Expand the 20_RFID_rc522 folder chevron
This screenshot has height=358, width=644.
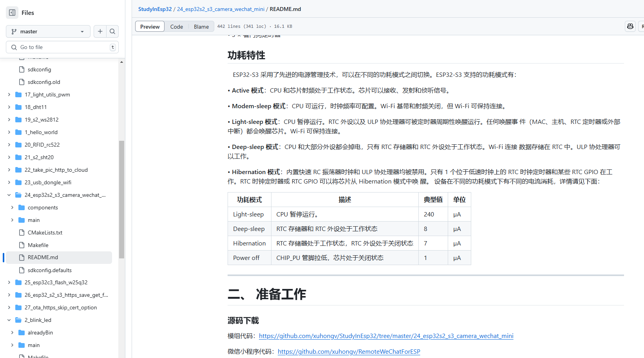click(9, 145)
